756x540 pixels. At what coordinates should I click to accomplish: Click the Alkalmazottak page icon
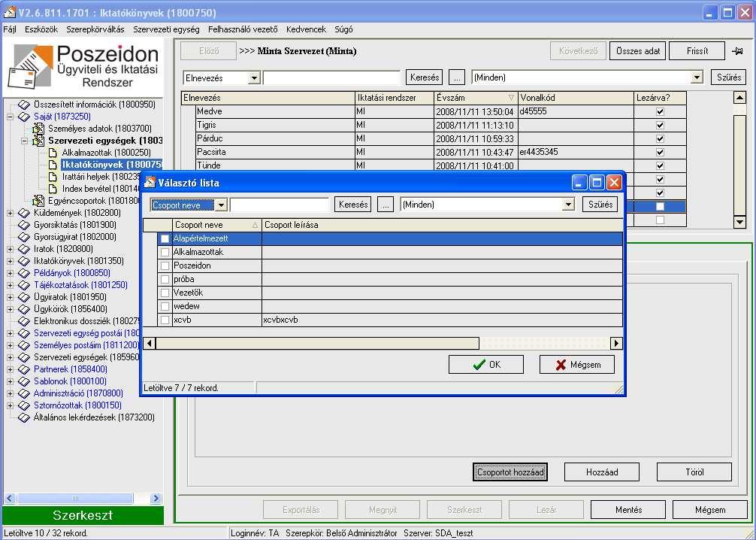pos(53,153)
